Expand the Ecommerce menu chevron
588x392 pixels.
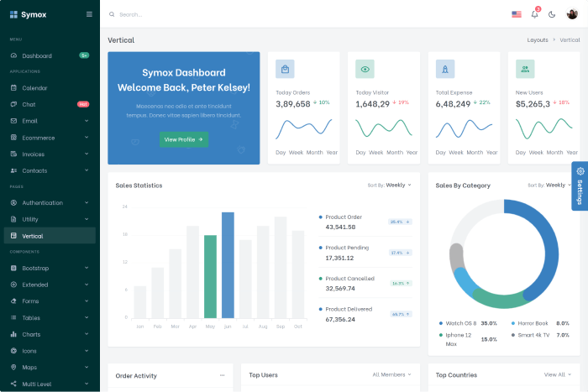87,138
